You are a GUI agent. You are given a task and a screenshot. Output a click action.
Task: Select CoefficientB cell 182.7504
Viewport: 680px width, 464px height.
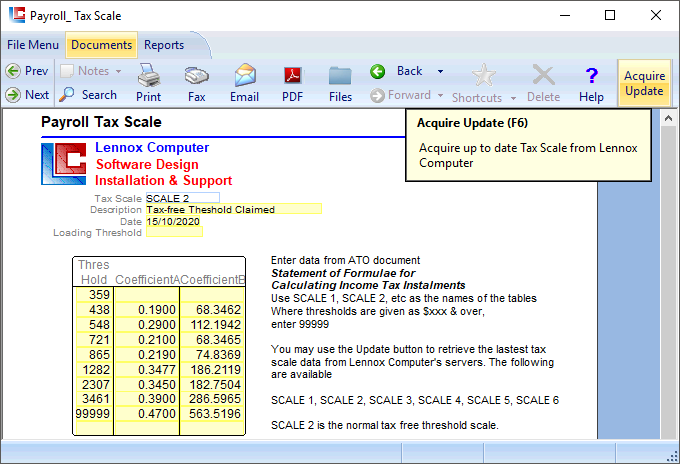[x=212, y=384]
